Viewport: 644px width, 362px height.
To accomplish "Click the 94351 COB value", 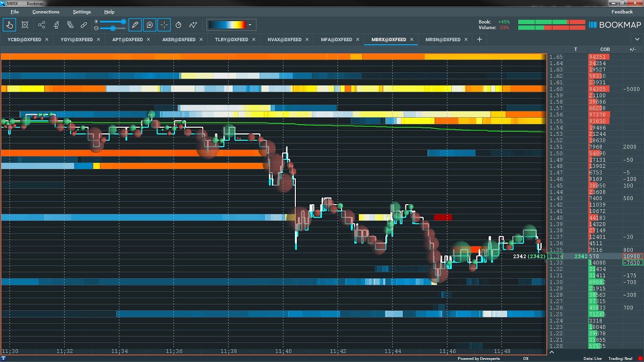I will pos(598,57).
